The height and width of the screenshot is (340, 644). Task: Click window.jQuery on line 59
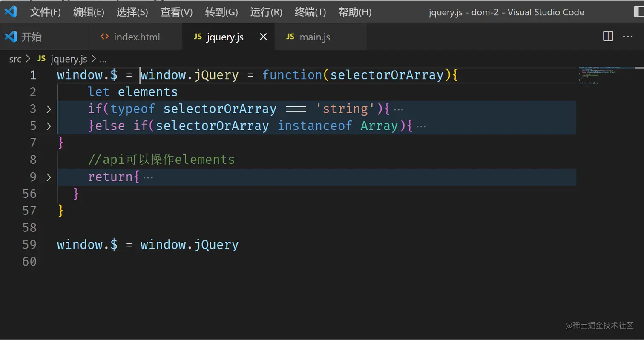pyautogui.click(x=190, y=245)
